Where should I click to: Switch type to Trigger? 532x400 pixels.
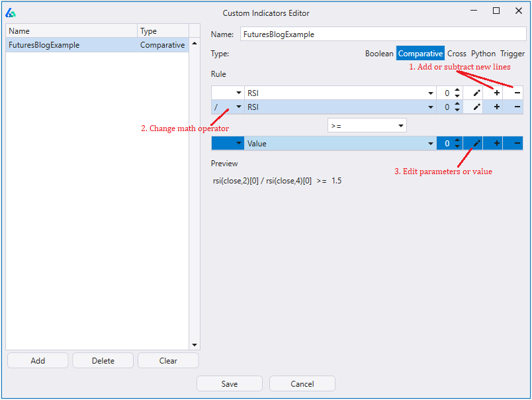(x=512, y=54)
